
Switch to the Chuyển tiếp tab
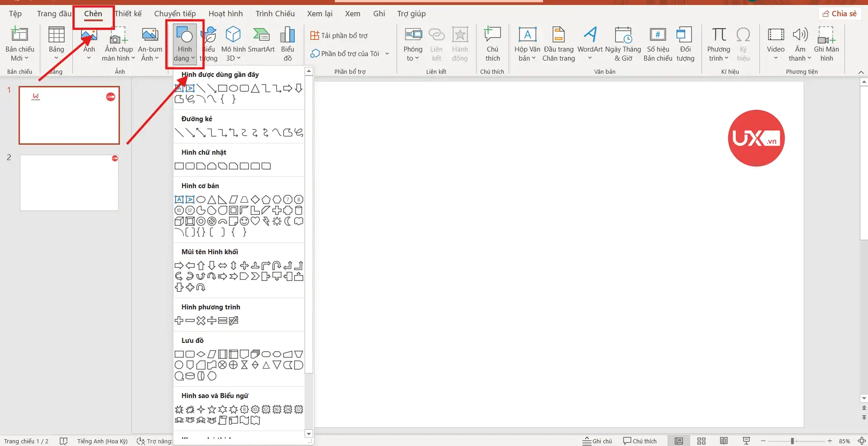(175, 14)
